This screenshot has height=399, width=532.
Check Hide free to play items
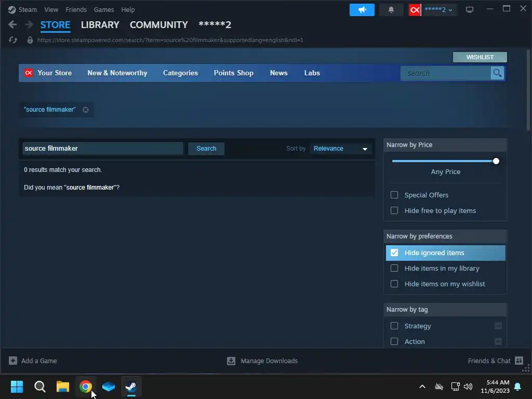(x=394, y=211)
